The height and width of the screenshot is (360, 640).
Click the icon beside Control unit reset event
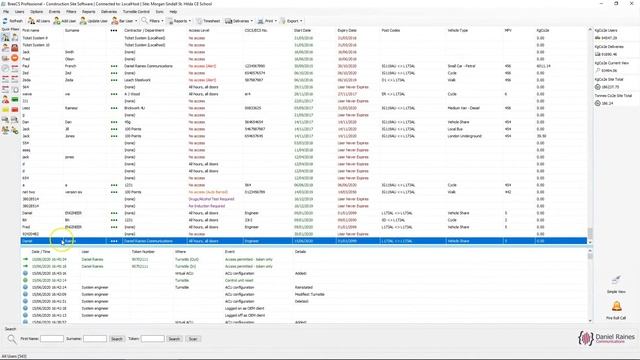pyautogui.click(x=25, y=280)
